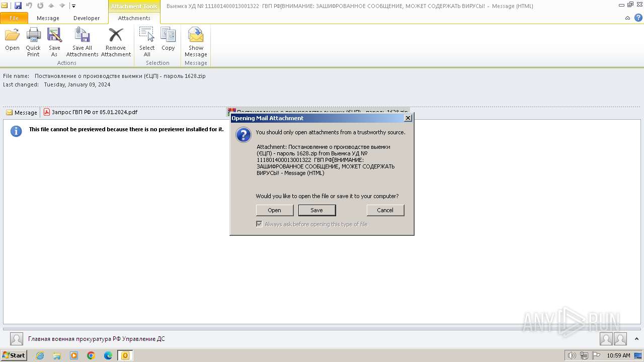Click Open button in the attachment dialog
644x362 pixels.
click(x=274, y=210)
